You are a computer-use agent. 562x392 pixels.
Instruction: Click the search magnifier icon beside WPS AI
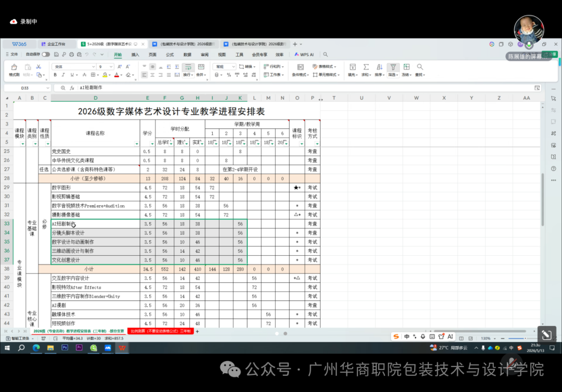pos(325,55)
